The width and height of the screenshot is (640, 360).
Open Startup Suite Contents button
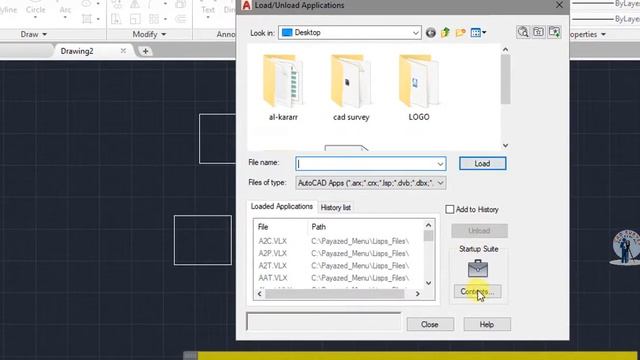478,291
